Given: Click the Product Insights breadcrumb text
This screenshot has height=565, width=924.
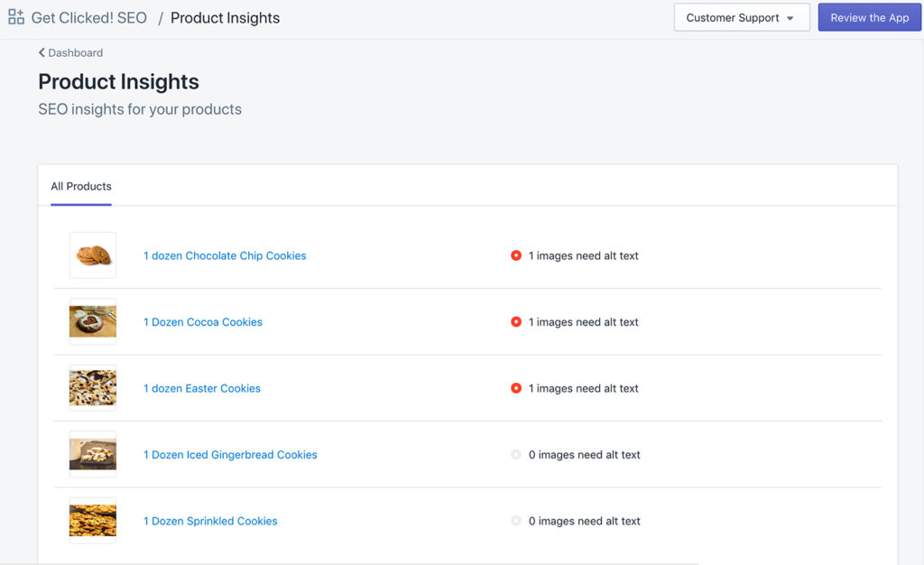Looking at the screenshot, I should 225,18.
